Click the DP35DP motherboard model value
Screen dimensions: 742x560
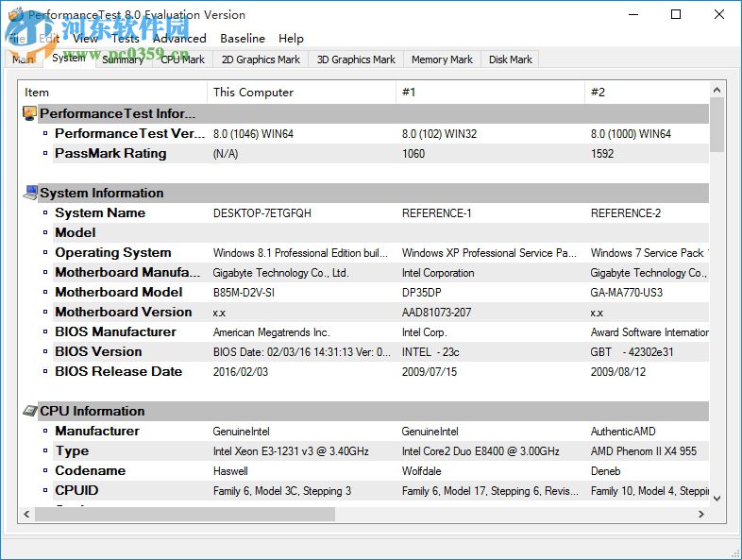421,293
